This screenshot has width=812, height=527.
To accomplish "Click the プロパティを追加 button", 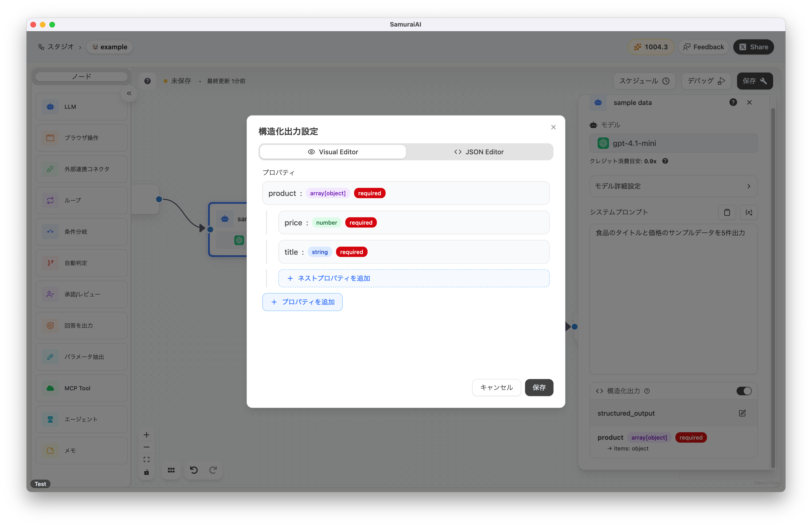I will (x=302, y=302).
